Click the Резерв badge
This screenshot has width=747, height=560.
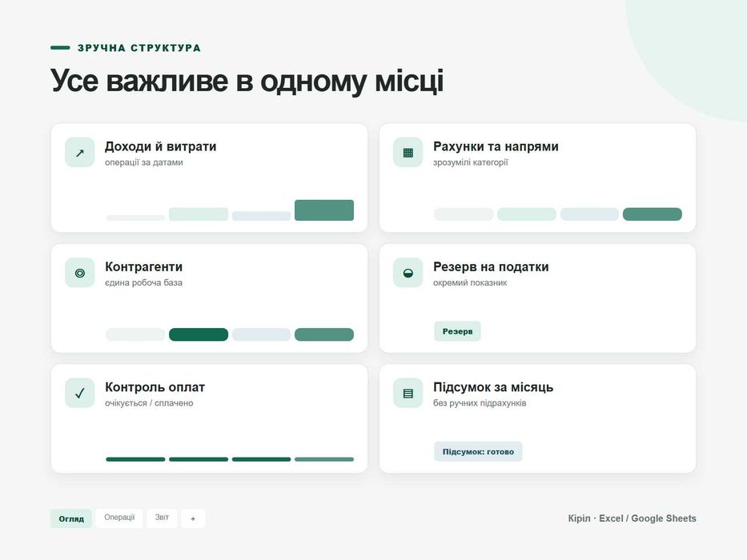click(457, 331)
